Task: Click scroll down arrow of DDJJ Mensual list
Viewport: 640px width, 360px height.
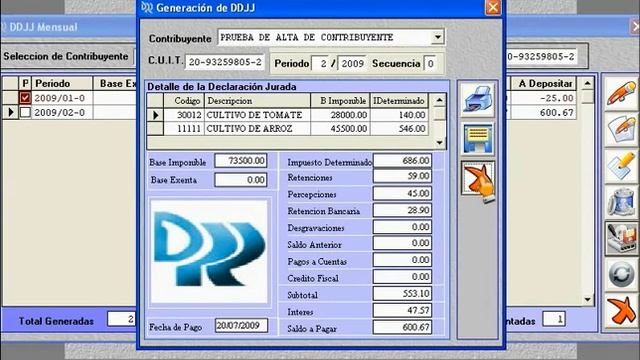Action: click(587, 300)
